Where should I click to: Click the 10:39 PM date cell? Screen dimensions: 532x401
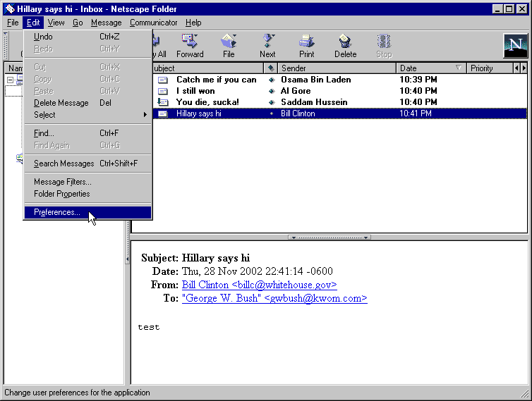418,80
